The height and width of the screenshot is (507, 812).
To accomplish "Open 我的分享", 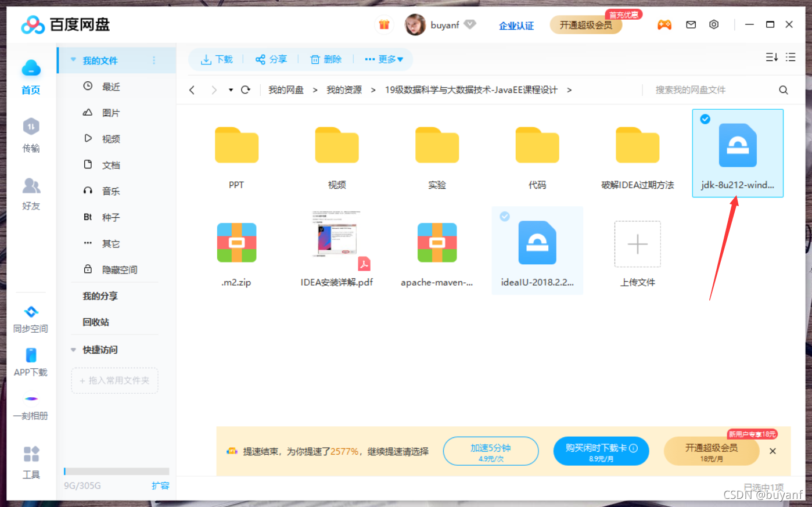I will click(x=100, y=296).
